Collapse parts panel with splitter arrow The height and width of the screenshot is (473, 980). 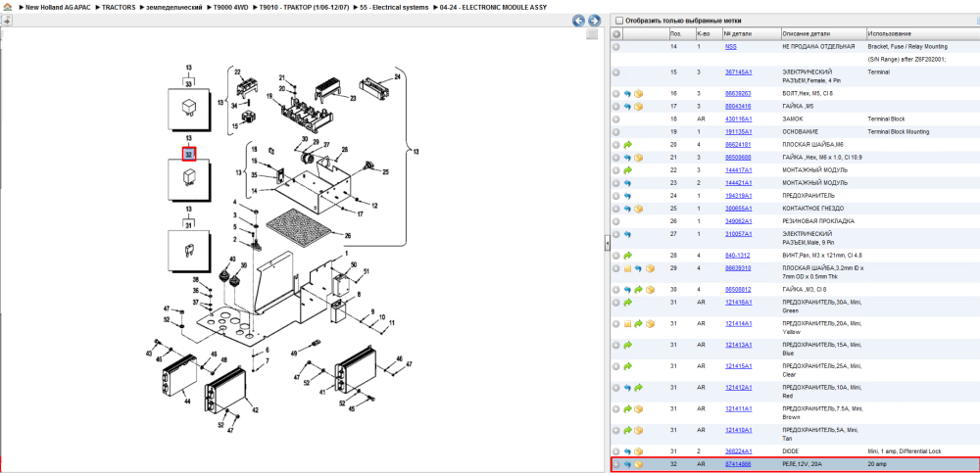tap(607, 245)
